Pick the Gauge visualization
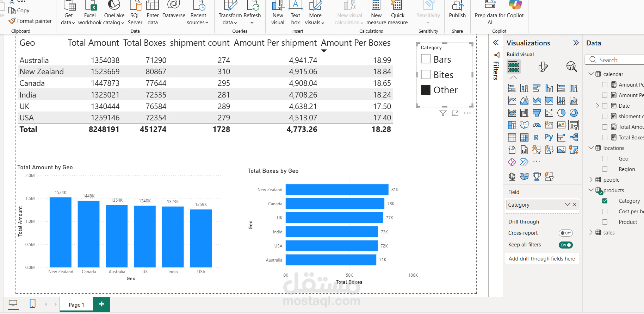 click(x=537, y=125)
